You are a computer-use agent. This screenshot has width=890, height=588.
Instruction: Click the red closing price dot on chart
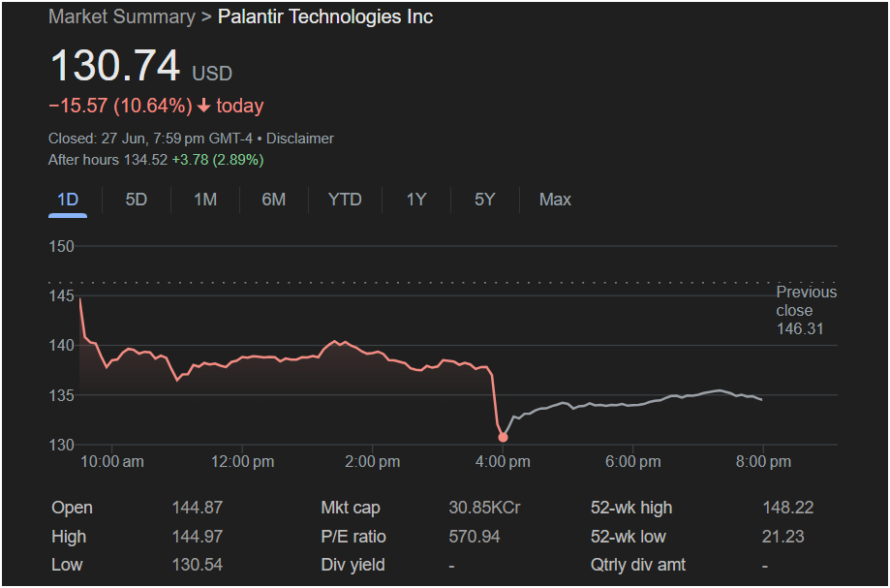click(x=503, y=437)
